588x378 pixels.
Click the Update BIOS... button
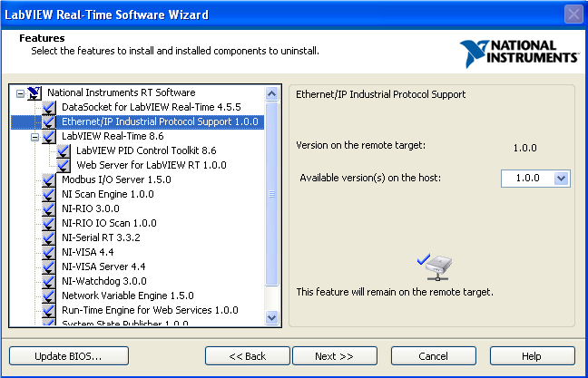pyautogui.click(x=69, y=356)
